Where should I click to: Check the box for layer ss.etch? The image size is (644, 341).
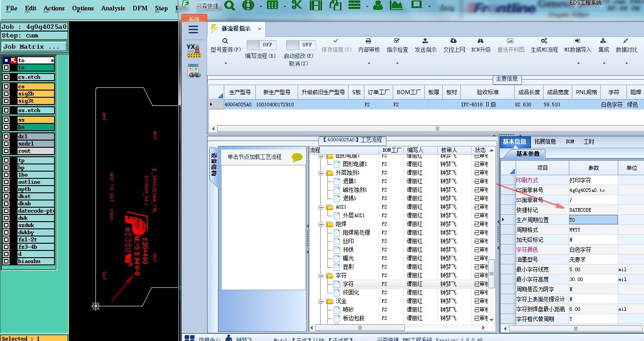pyautogui.click(x=6, y=110)
